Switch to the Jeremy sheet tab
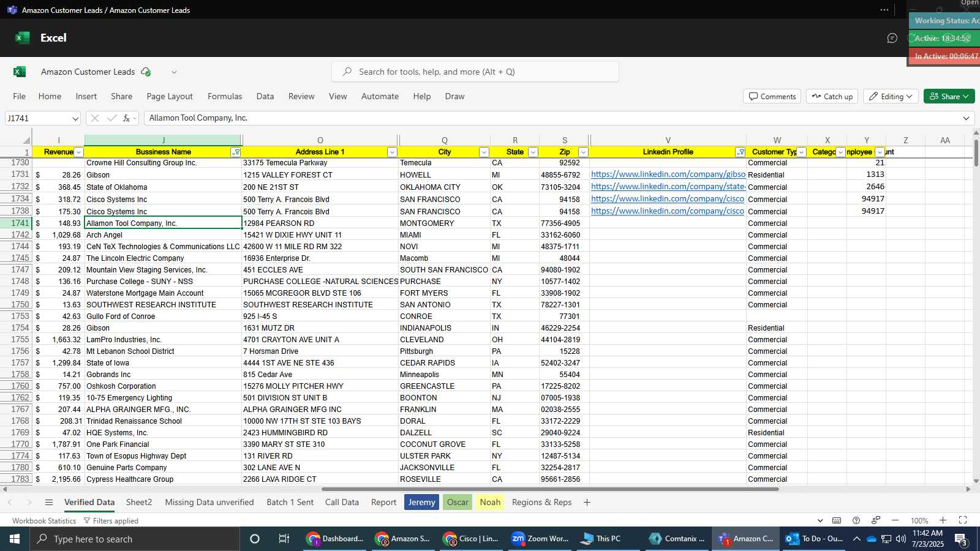980x551 pixels. (421, 502)
